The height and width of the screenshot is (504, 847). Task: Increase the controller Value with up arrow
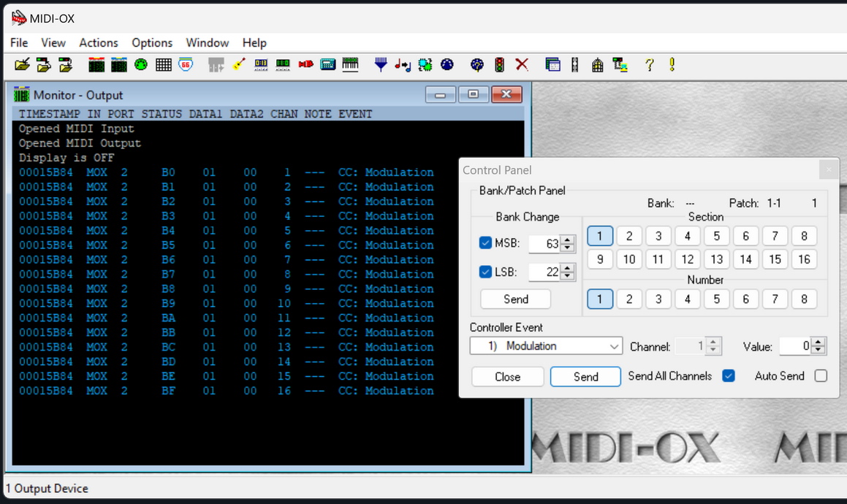click(x=818, y=342)
